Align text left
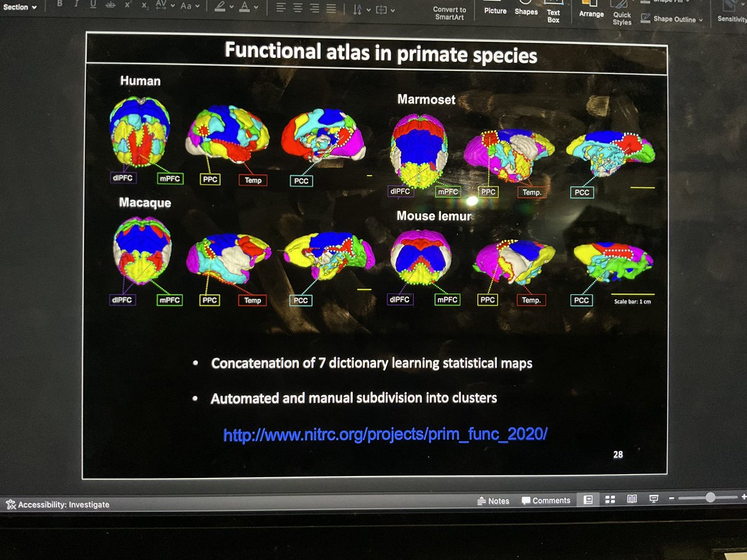Image resolution: width=747 pixels, height=560 pixels. pyautogui.click(x=281, y=8)
